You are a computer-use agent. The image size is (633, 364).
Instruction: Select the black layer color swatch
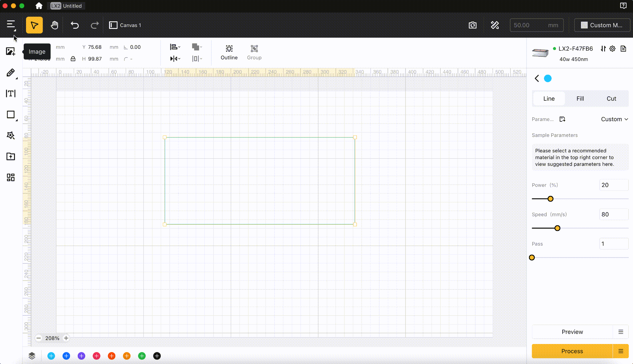[157, 356]
